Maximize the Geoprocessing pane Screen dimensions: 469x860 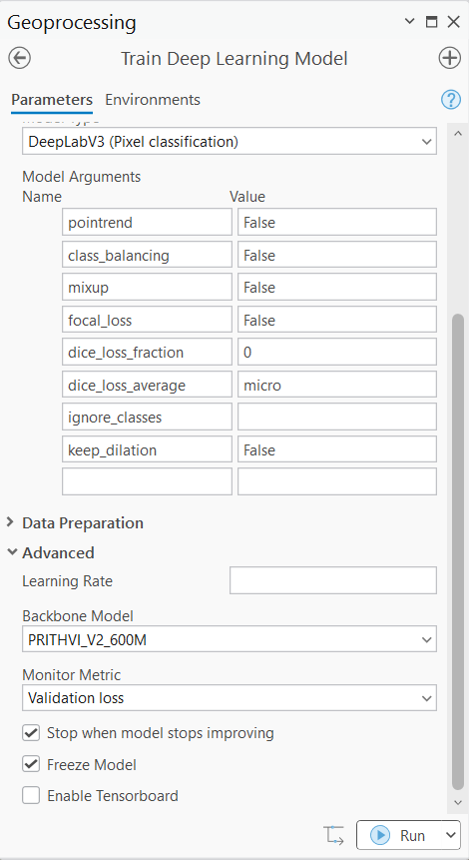click(x=432, y=22)
